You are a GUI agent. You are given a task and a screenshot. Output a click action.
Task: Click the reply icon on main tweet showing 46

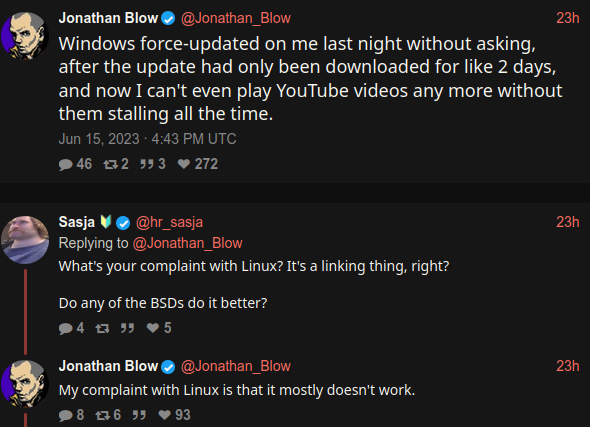tap(66, 164)
